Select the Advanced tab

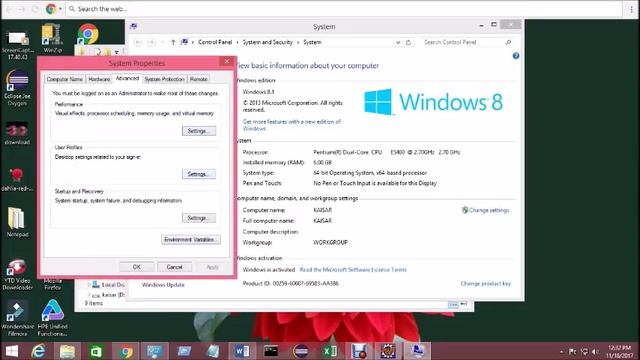127,78
